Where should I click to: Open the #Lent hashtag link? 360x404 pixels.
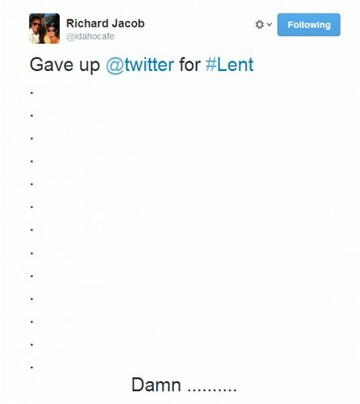click(x=229, y=64)
